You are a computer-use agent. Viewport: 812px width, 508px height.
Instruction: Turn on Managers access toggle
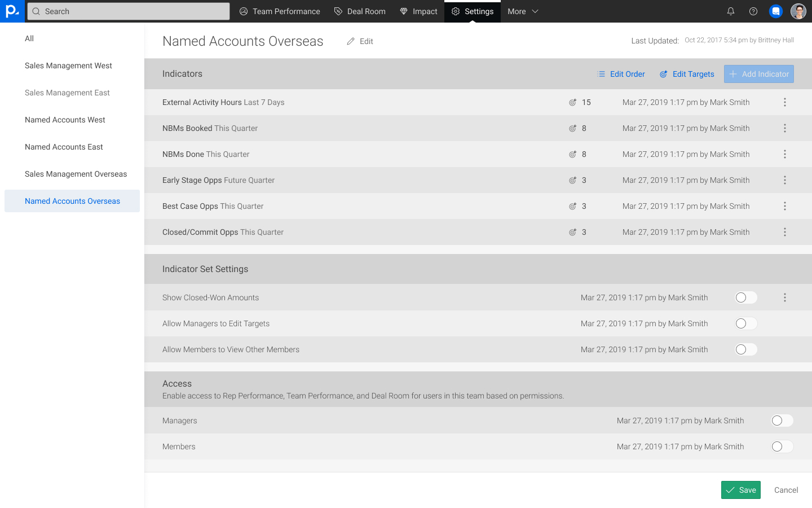point(782,421)
